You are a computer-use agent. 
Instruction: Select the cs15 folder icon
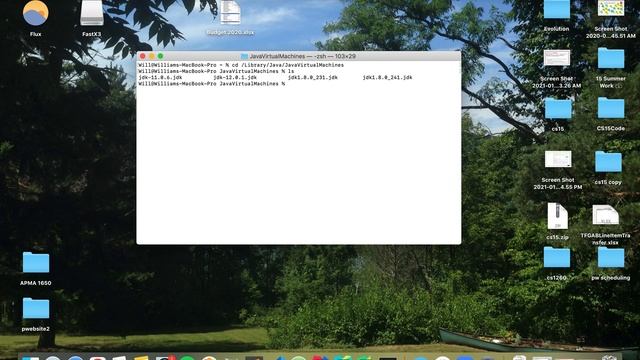pyautogui.click(x=558, y=109)
